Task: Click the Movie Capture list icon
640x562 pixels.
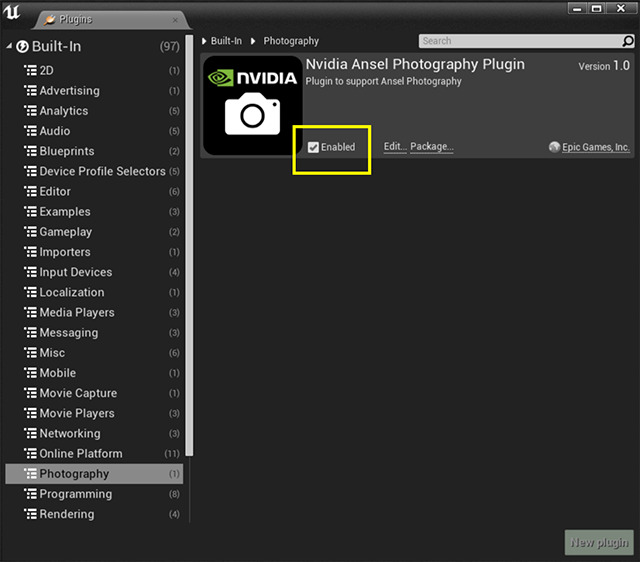Action: pos(31,393)
